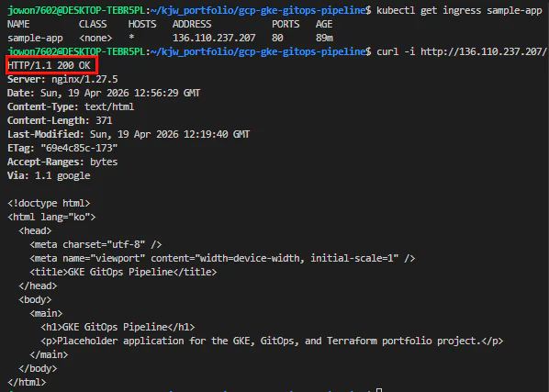The image size is (549, 392).
Task: Click the 'Last-Modified' header line
Action: click(x=129, y=134)
